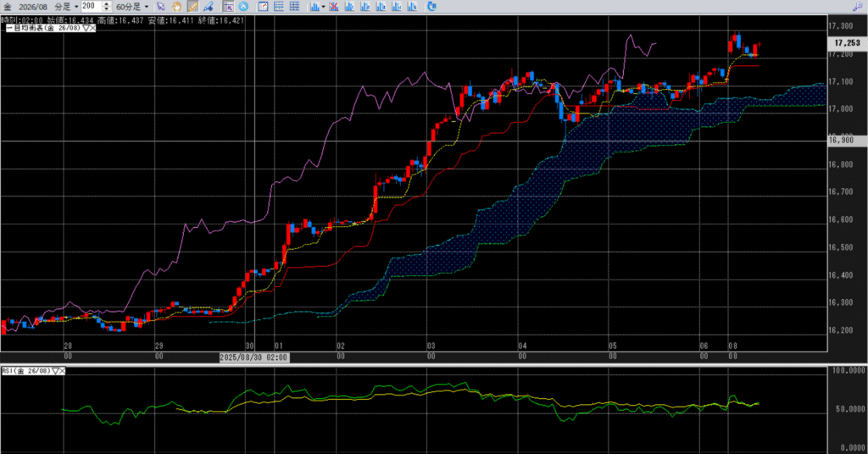This screenshot has width=868, height=454.
Task: Remove indicators with the red X chart icon
Action: pos(333,7)
